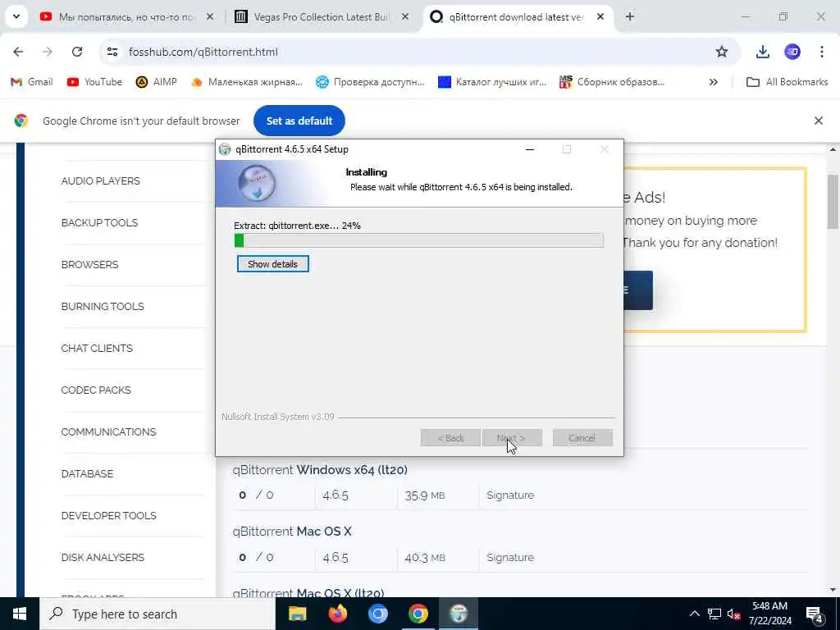
Task: Bookmark this page with the star icon
Action: click(x=722, y=52)
